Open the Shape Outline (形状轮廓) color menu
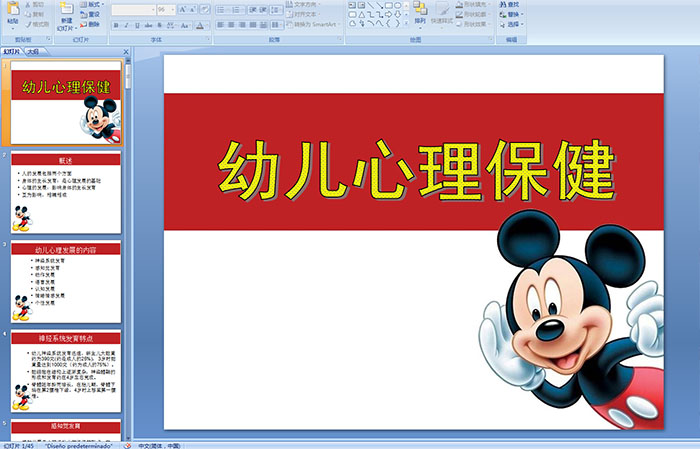 point(473,14)
